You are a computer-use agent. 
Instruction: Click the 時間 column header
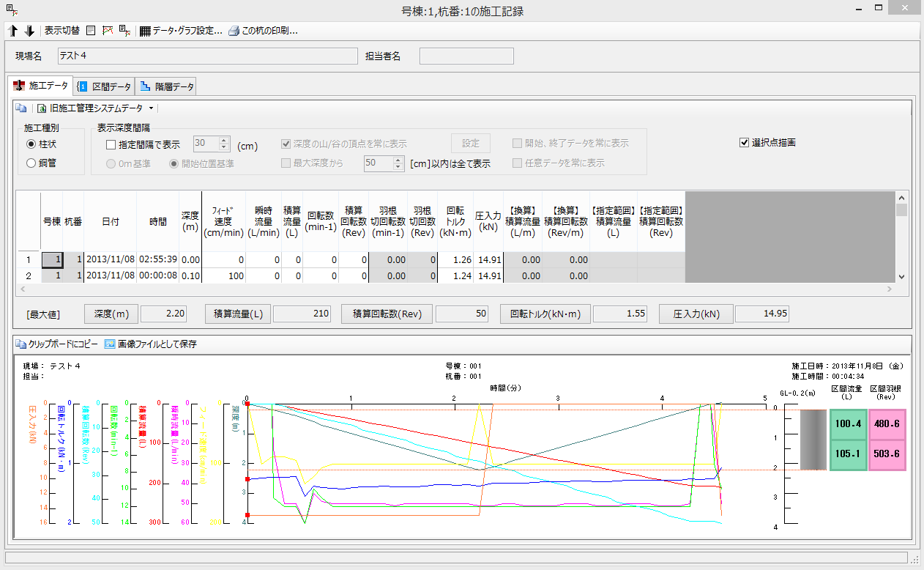pos(158,221)
